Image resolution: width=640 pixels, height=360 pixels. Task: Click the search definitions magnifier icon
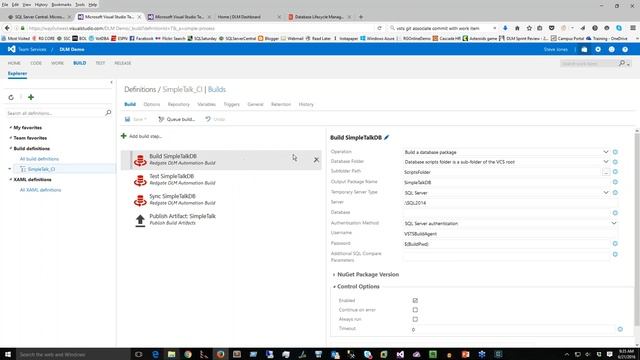coord(108,113)
